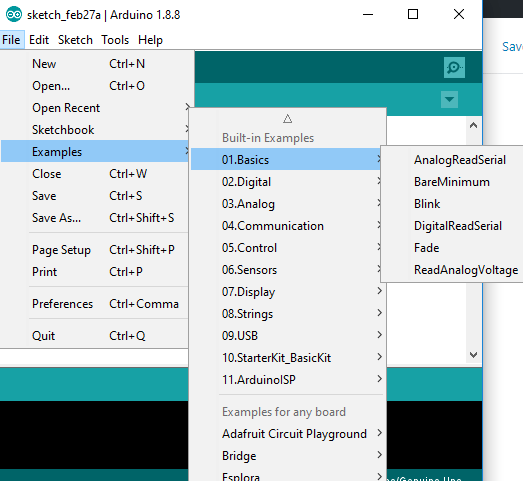523x481 pixels.
Task: Open the Serial Monitor magnifier icon
Action: pyautogui.click(x=454, y=67)
